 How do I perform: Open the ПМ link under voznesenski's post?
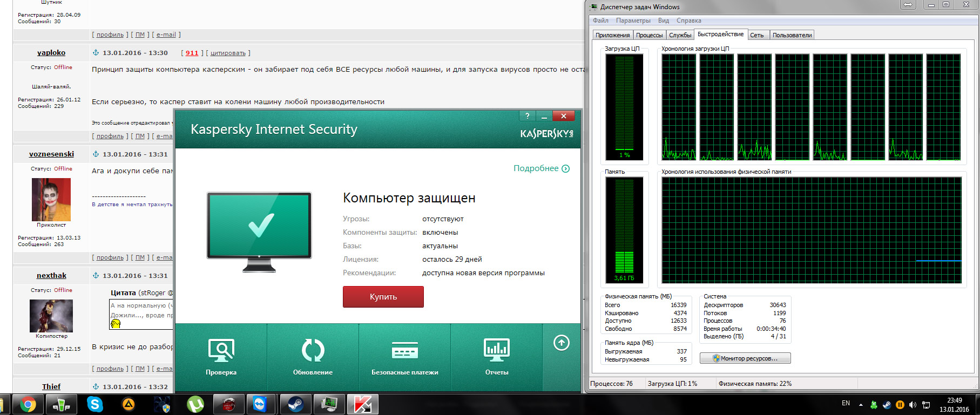pos(140,257)
